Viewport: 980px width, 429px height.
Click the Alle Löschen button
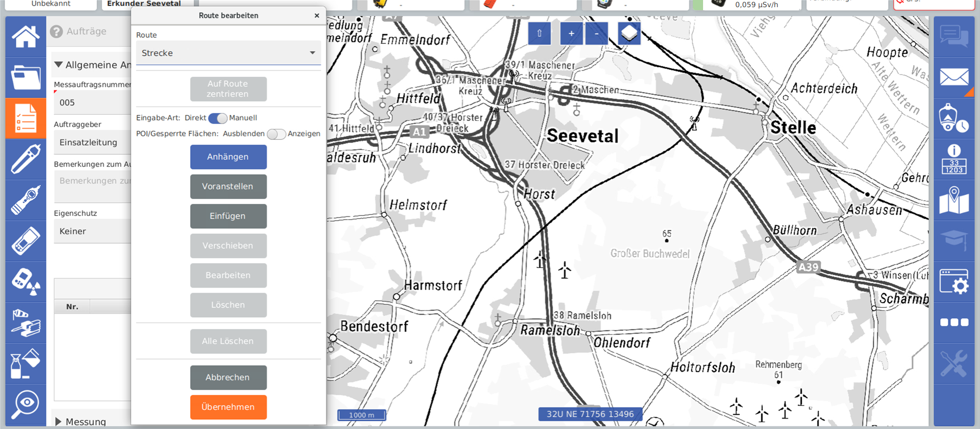click(228, 341)
